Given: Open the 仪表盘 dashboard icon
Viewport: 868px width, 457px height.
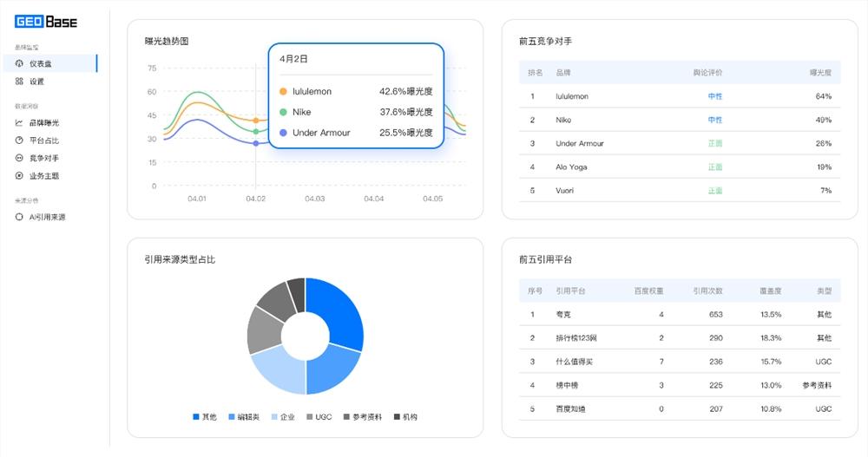Looking at the screenshot, I should [19, 63].
